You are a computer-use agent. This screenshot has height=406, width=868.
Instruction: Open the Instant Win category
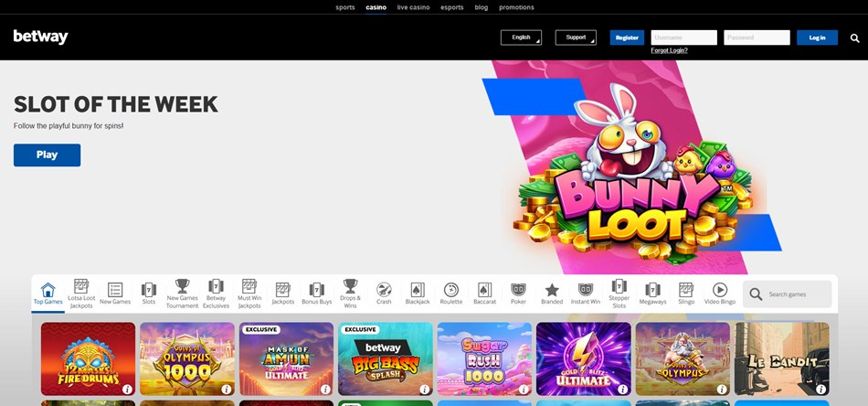tap(585, 294)
